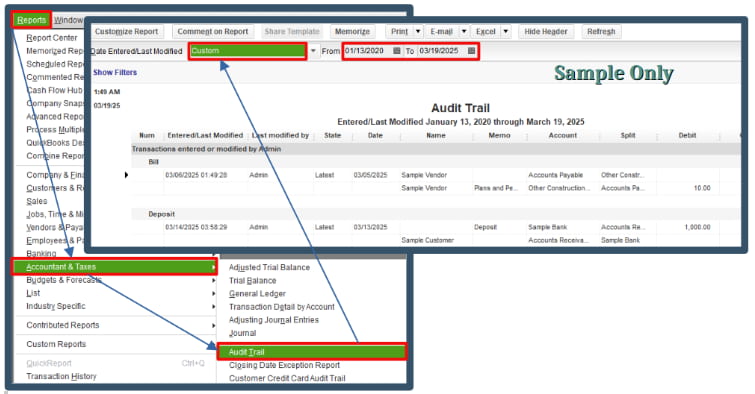Open Adjusted Trial Balance report
Viewport: 755px width, 394px height.
[x=269, y=267]
